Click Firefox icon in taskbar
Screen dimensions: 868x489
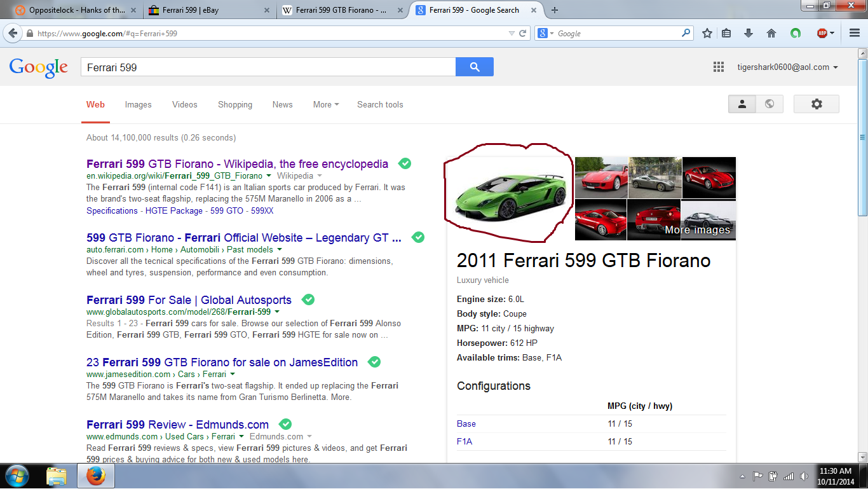click(x=96, y=476)
